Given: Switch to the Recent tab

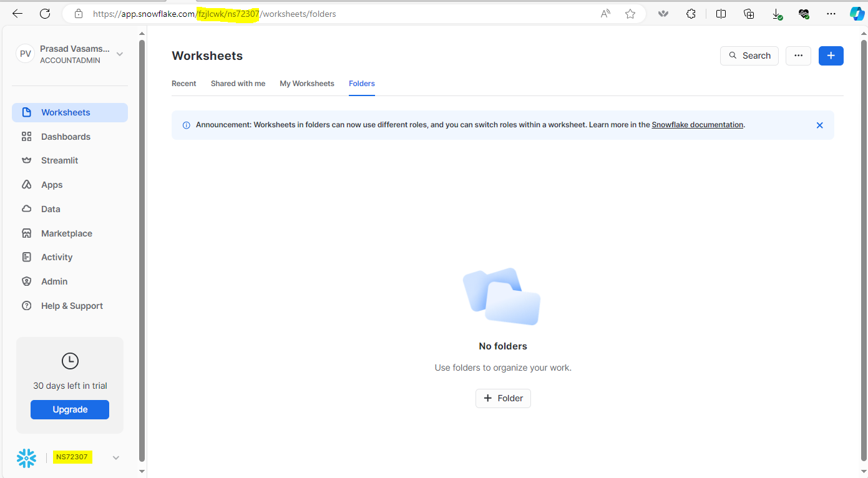Looking at the screenshot, I should [184, 84].
